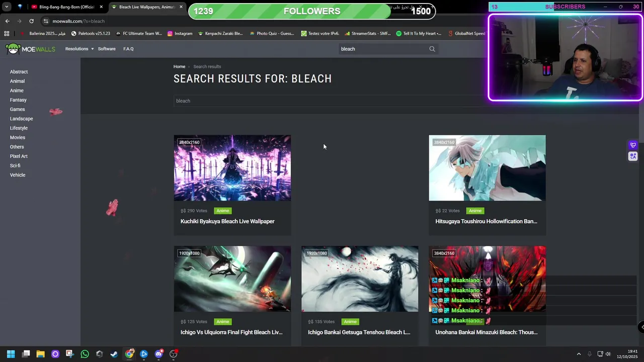Click the Ichigo Vs Ulquiorra Final Fight title
Viewport: 644px width, 362px height.
(231, 332)
